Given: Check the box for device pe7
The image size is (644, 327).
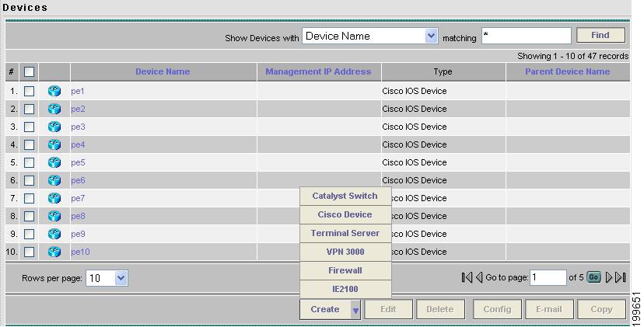Looking at the screenshot, I should [x=29, y=198].
